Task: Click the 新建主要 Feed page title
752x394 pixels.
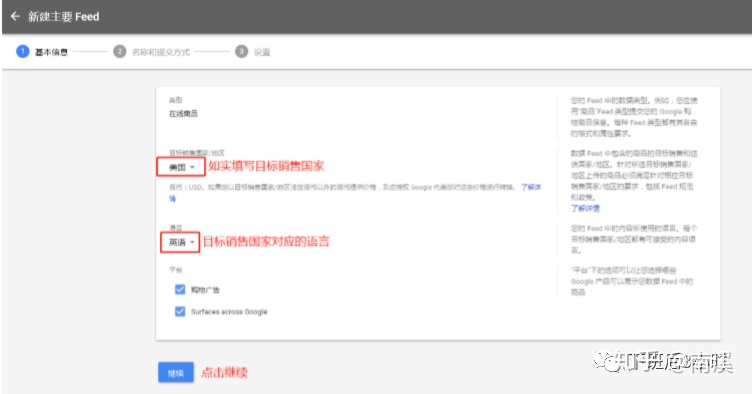Action: click(63, 17)
